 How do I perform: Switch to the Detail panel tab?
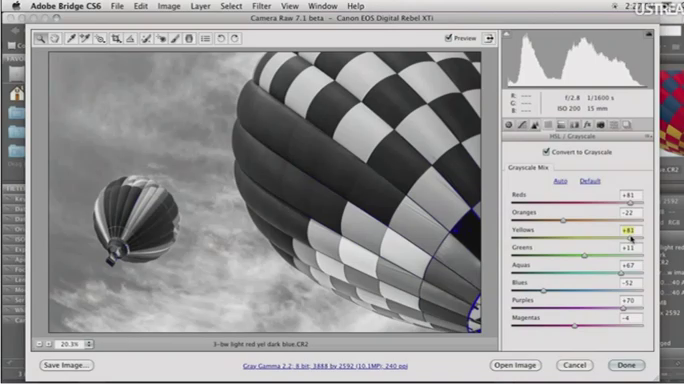click(535, 125)
